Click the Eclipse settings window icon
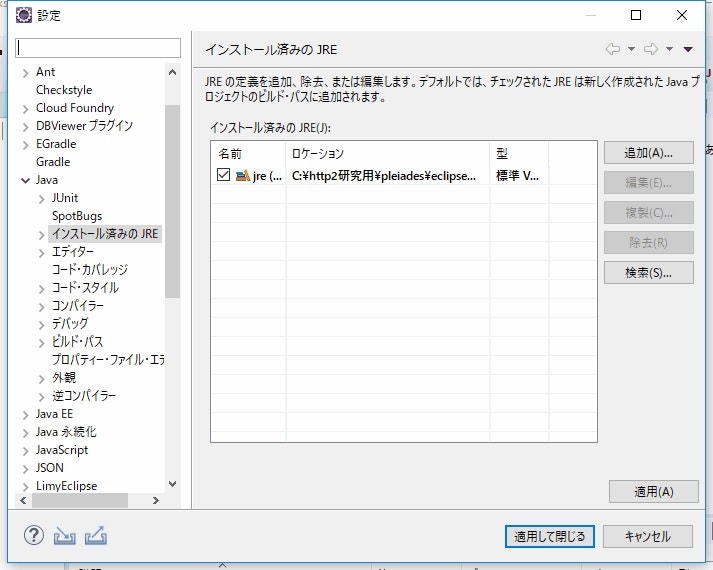The width and height of the screenshot is (713, 570). pyautogui.click(x=24, y=15)
